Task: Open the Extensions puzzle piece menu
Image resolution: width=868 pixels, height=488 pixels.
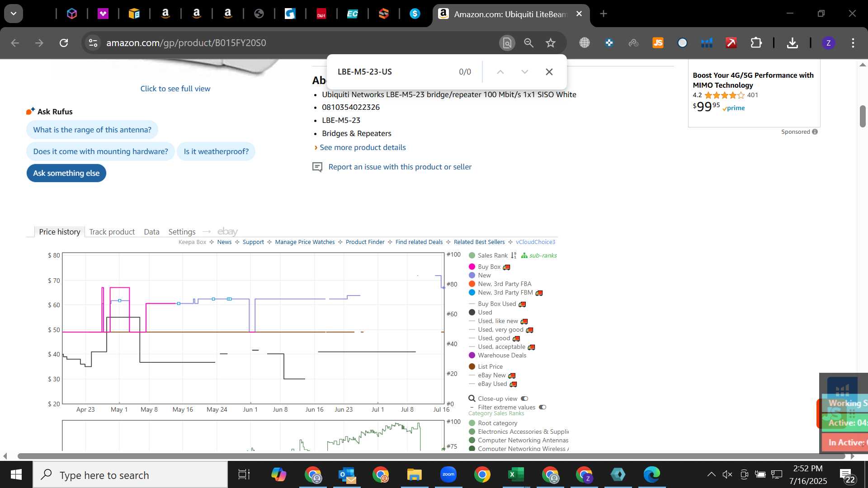Action: point(756,43)
